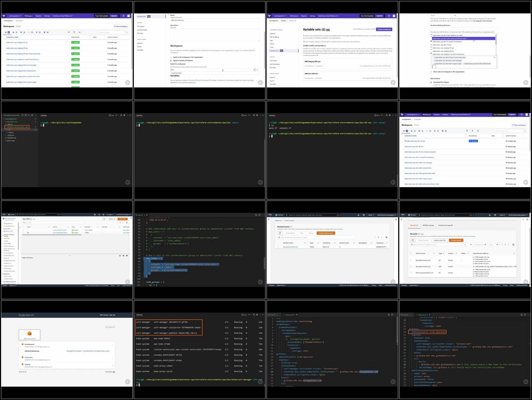Click the help icon in the Variable sets page header
The image size is (532, 400).
coord(389,16)
